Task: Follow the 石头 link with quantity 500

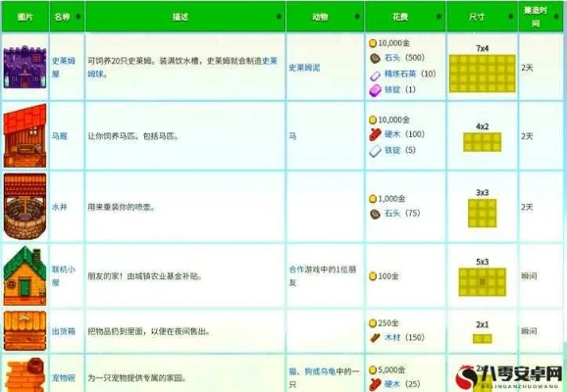Action: [392, 58]
